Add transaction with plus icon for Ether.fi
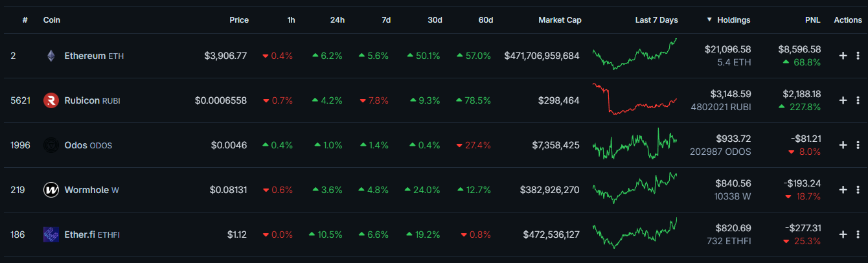The height and width of the screenshot is (263, 868). pos(843,234)
